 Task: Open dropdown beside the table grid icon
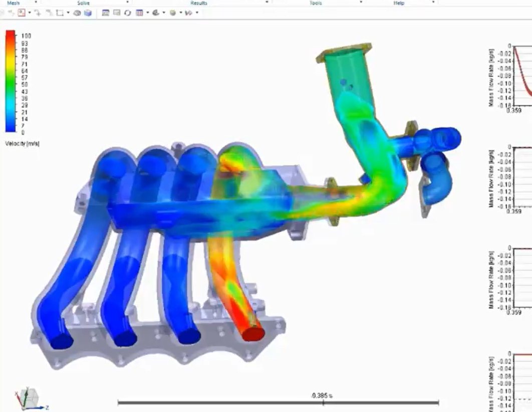click(x=147, y=13)
